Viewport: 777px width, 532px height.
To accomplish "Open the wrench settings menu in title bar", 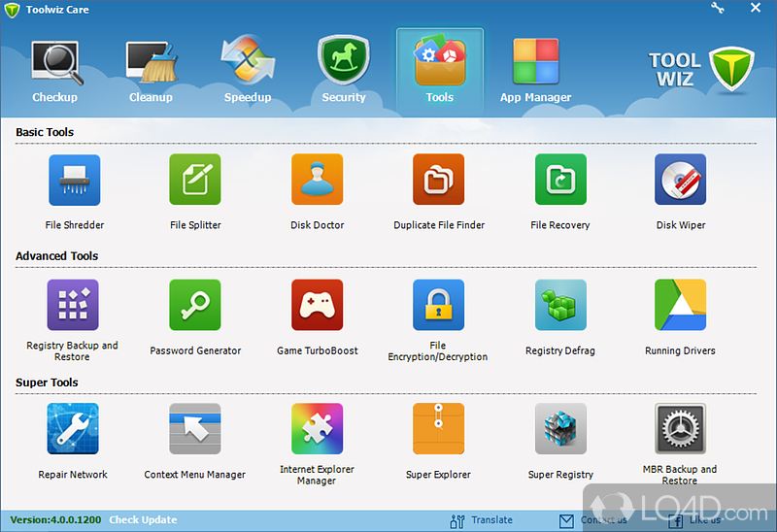I will coord(718,9).
